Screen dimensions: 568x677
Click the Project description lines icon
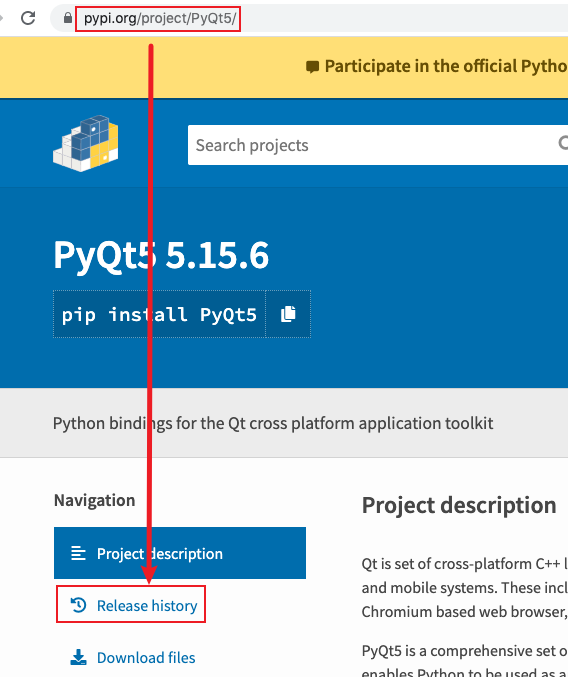point(78,553)
